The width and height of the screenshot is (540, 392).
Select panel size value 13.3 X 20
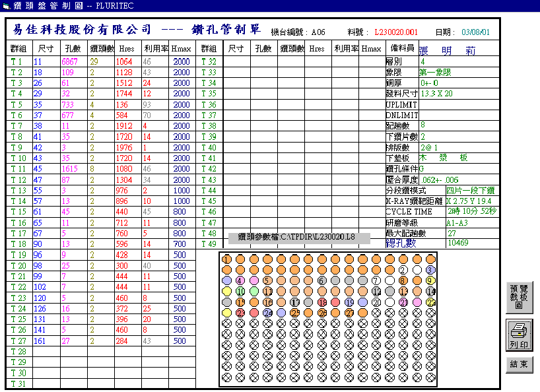tap(436, 94)
